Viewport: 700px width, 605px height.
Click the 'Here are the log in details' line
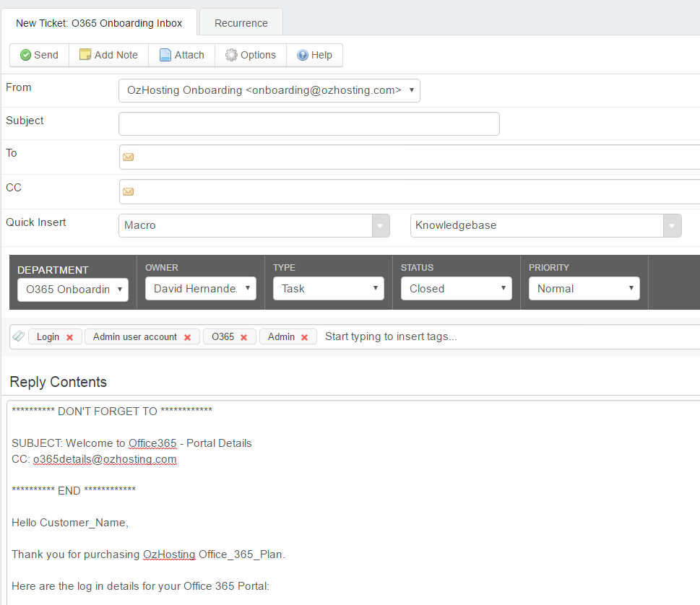[141, 586]
